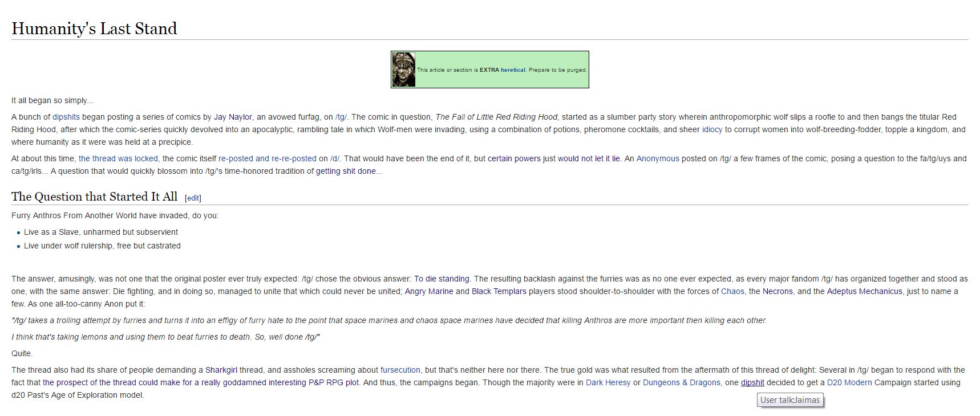Open the 'dipshits' link in the first paragraph
This screenshot has width=980, height=416.
pos(66,117)
